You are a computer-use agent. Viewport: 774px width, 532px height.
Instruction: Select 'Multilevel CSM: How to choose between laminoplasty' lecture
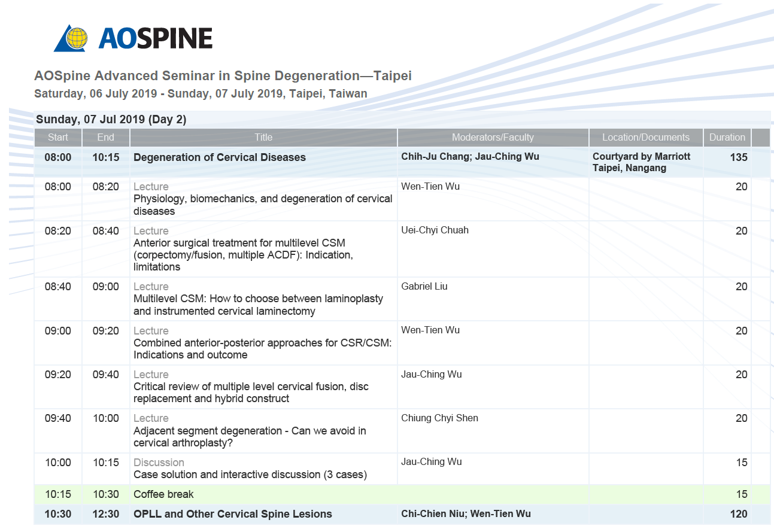pyautogui.click(x=258, y=305)
